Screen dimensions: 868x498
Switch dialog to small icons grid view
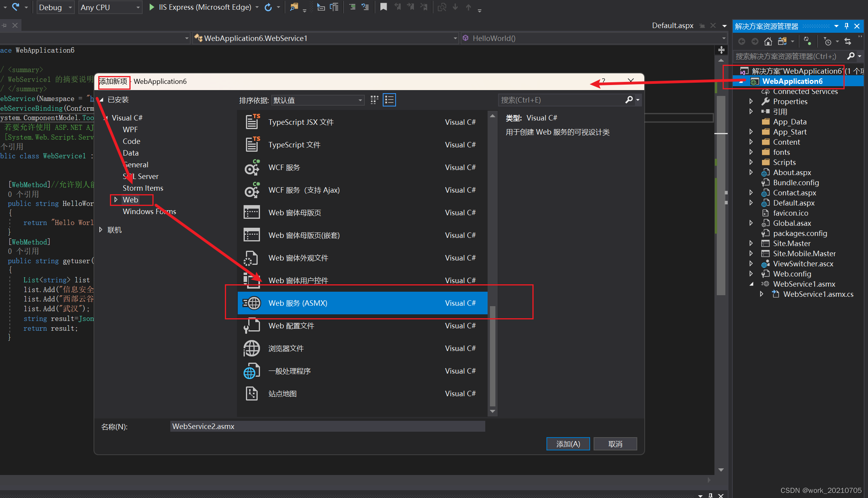pyautogui.click(x=374, y=100)
